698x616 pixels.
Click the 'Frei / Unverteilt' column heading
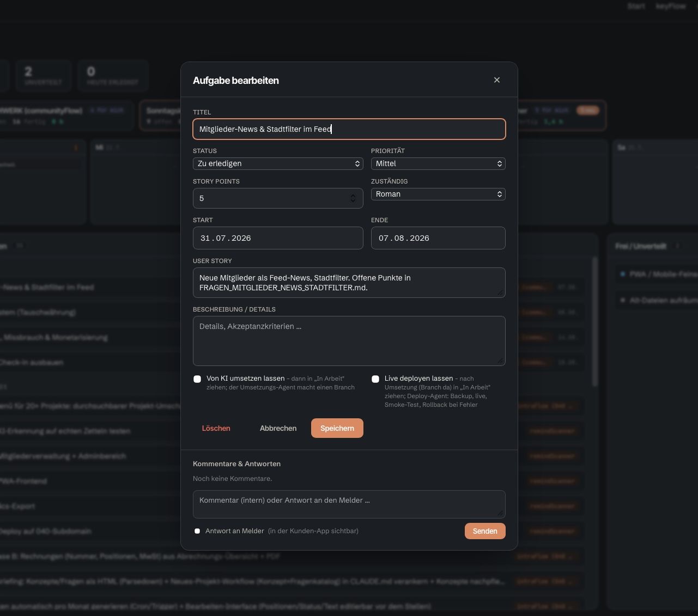tap(641, 246)
